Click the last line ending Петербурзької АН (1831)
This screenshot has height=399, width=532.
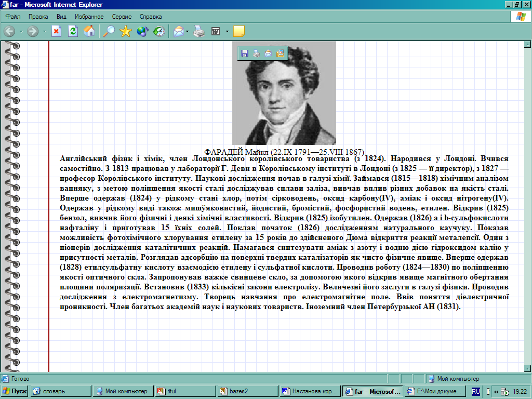[x=260, y=307]
